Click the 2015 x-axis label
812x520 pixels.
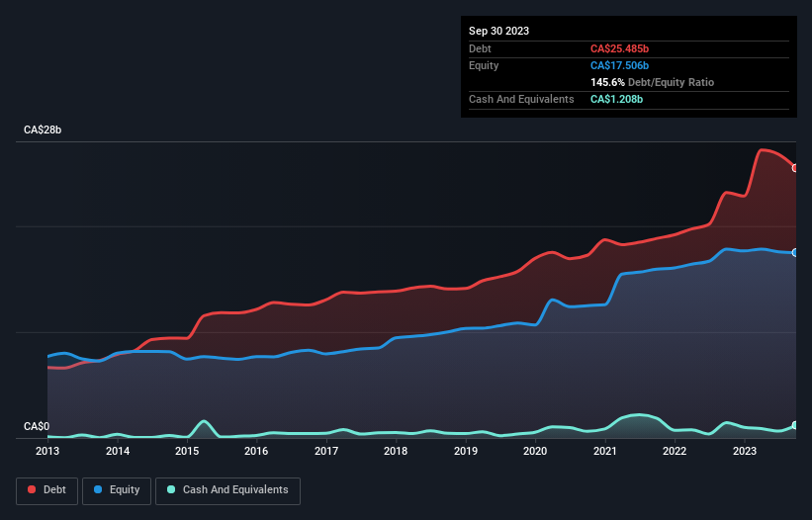tap(187, 451)
